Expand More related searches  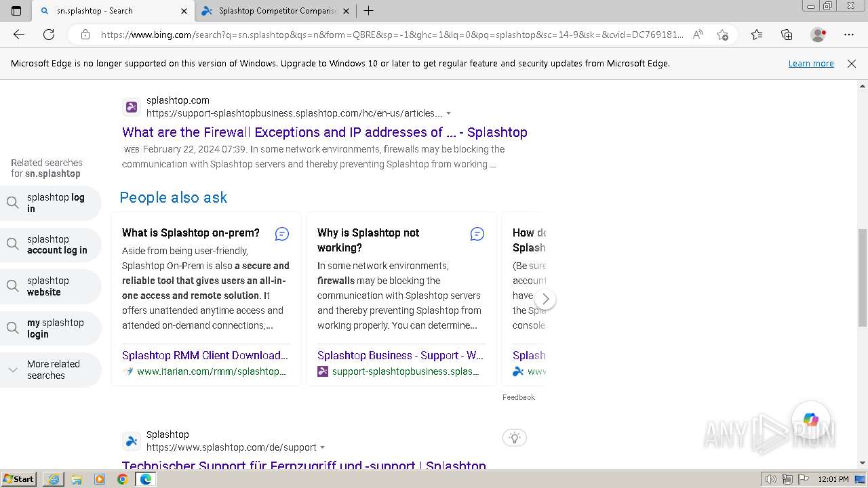pos(51,370)
